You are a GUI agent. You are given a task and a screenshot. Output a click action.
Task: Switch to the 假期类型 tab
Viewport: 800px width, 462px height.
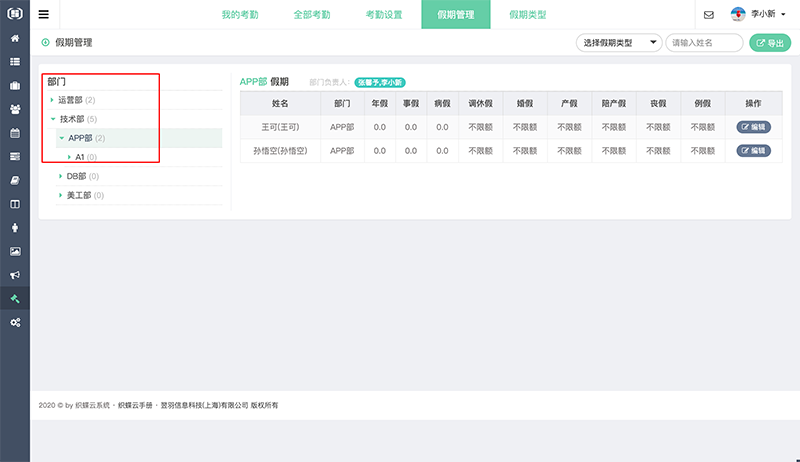coord(528,14)
